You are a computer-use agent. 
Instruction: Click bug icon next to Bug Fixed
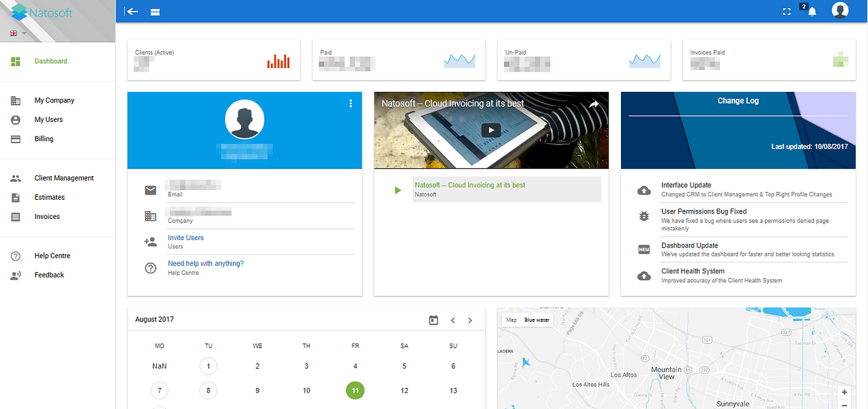click(x=643, y=216)
